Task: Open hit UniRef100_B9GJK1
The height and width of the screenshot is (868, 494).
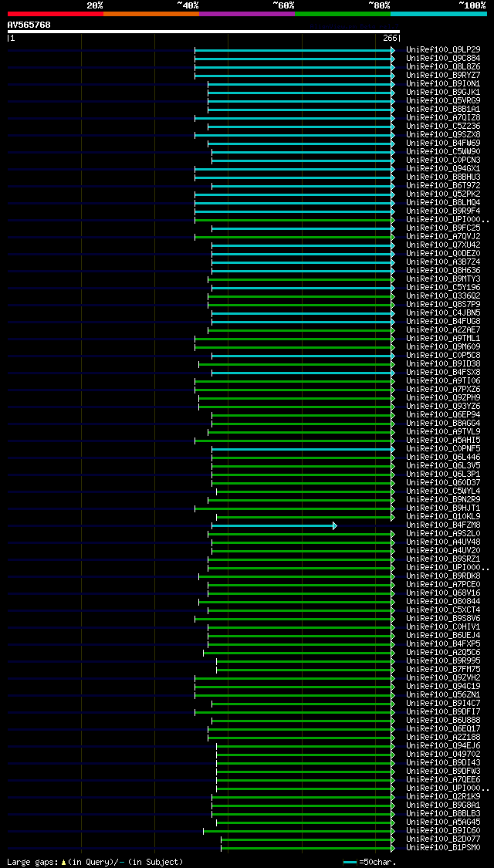Action: click(x=443, y=93)
